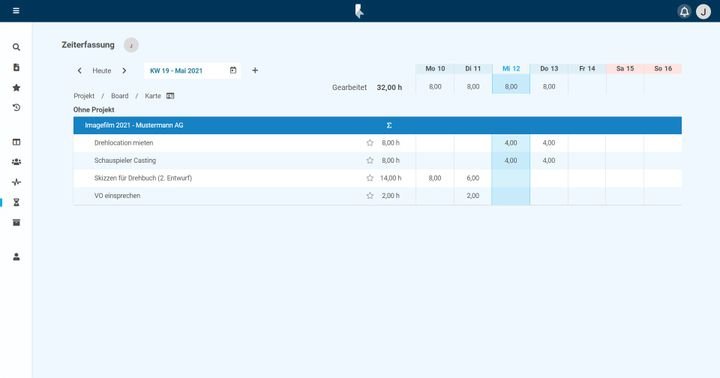Edit VO einsprechen hours on Di 11

pyautogui.click(x=473, y=196)
